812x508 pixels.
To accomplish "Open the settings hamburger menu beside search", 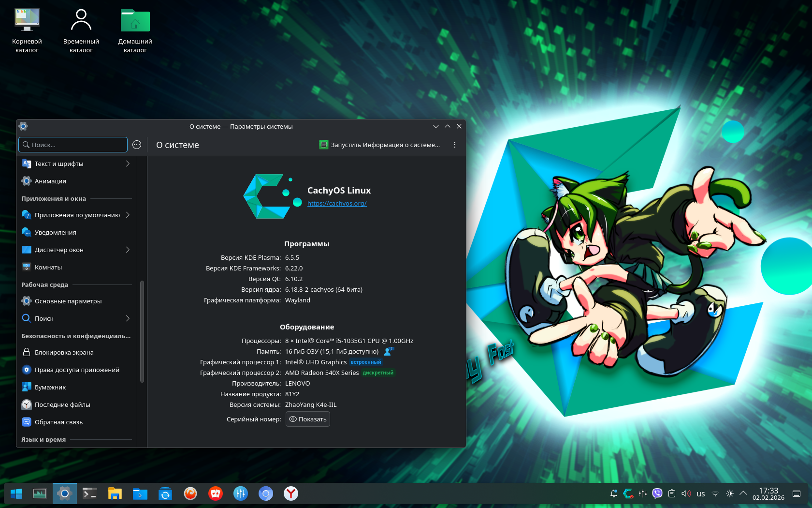I will 137,145.
